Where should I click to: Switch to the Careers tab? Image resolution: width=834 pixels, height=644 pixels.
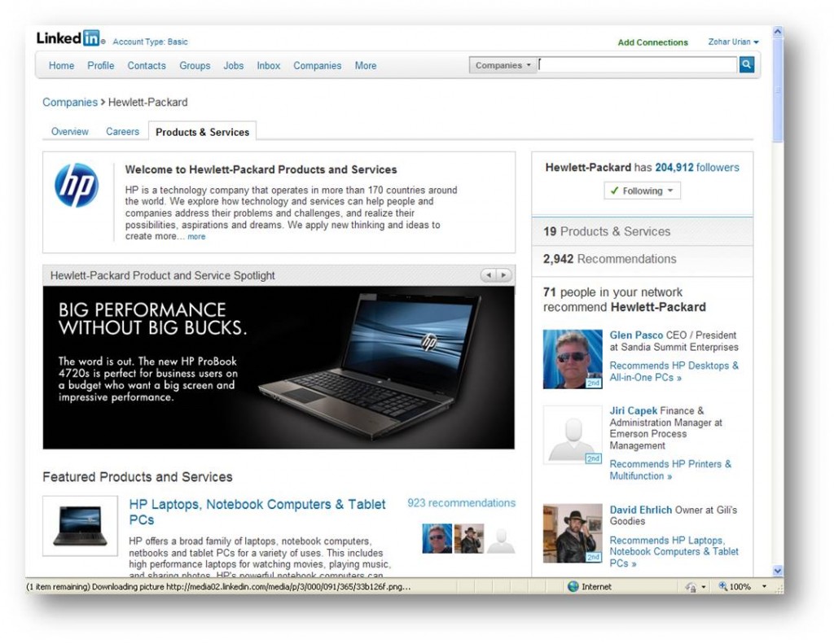click(x=122, y=131)
